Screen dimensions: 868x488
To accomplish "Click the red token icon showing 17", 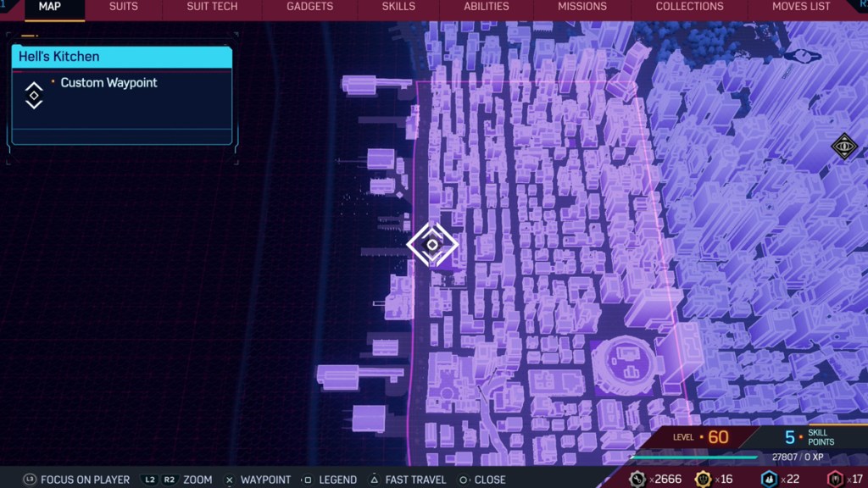I will click(x=835, y=479).
